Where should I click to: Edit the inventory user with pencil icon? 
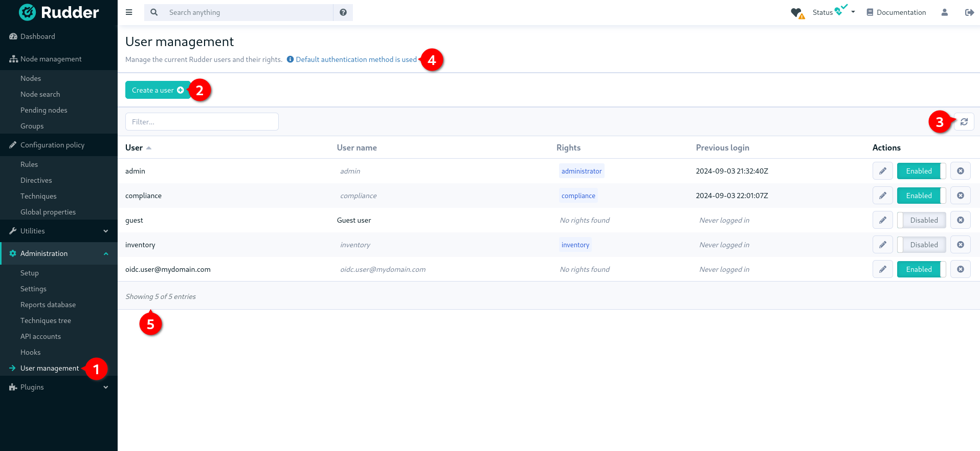[x=882, y=245]
